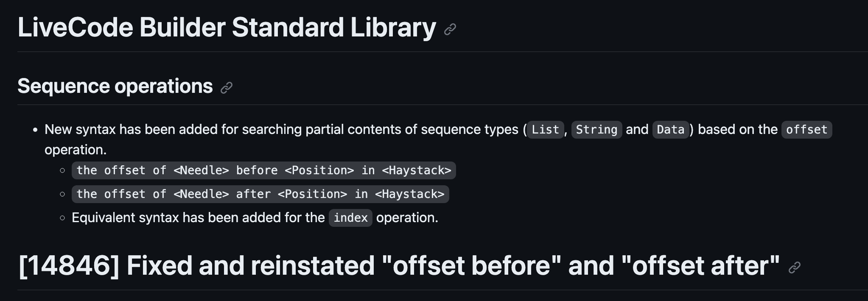Click anchor link icon after "offset after" heading

pyautogui.click(x=794, y=268)
